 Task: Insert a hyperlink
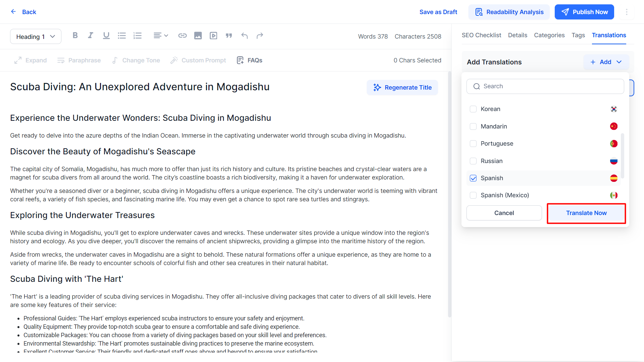(182, 35)
